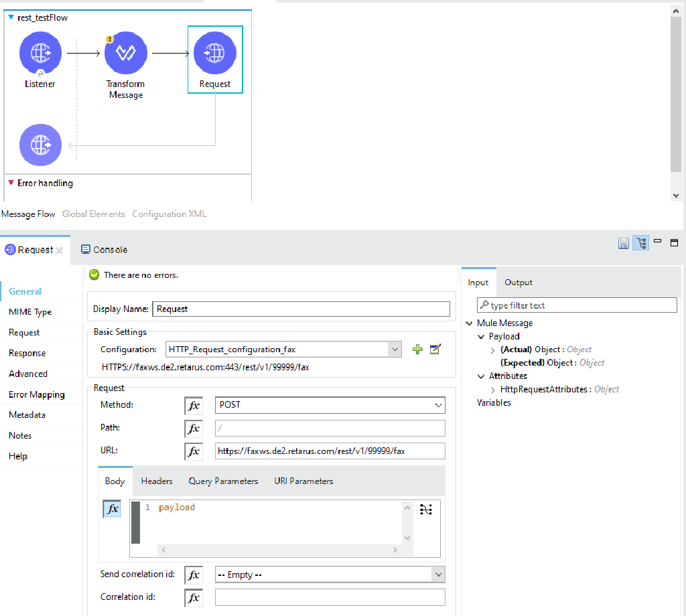
Task: Add new configuration with green plus icon
Action: click(417, 350)
